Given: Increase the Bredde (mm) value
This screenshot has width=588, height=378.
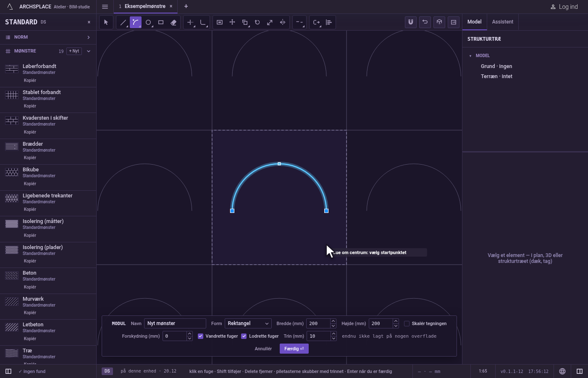Looking at the screenshot, I should point(333,321).
